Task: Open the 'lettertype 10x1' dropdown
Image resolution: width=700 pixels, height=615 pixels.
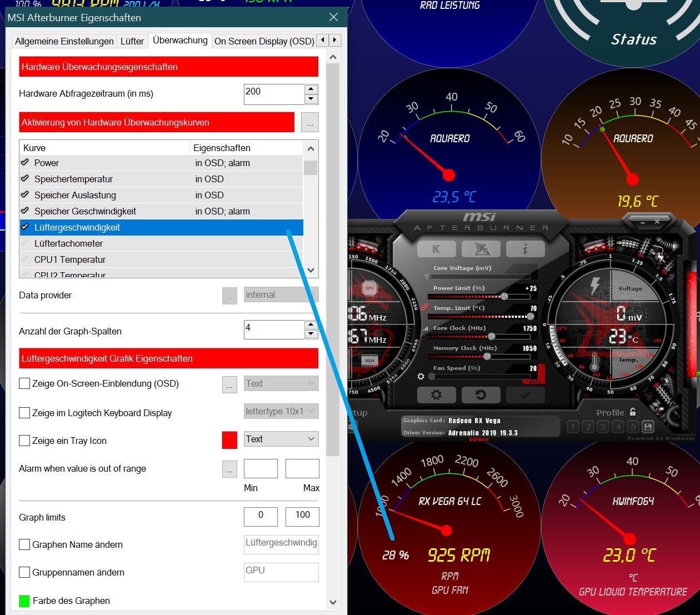Action: click(282, 411)
